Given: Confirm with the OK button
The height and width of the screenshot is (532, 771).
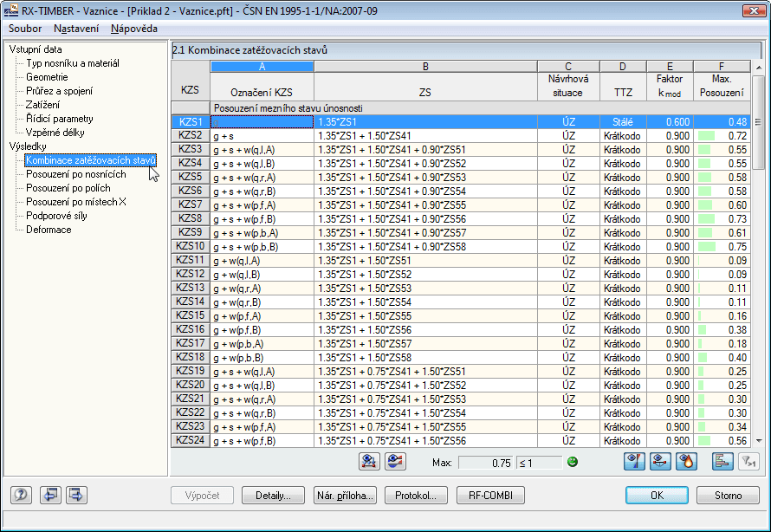Looking at the screenshot, I should 657,495.
